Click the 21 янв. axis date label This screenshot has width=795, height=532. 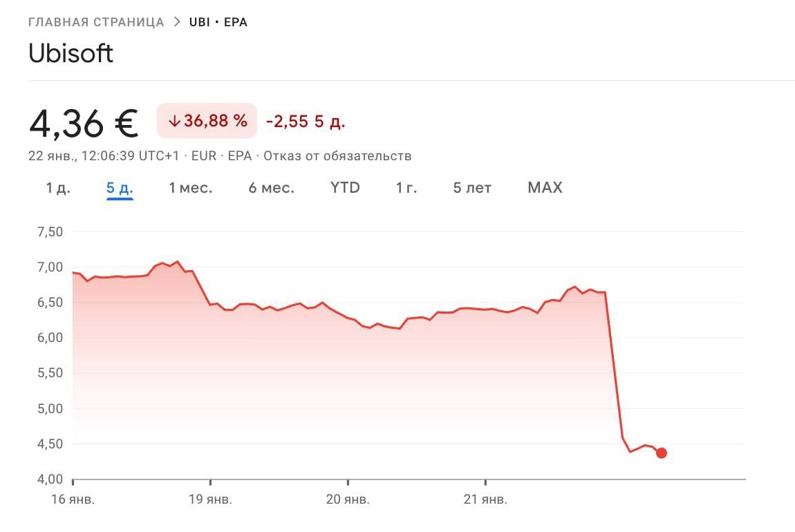coord(485,500)
